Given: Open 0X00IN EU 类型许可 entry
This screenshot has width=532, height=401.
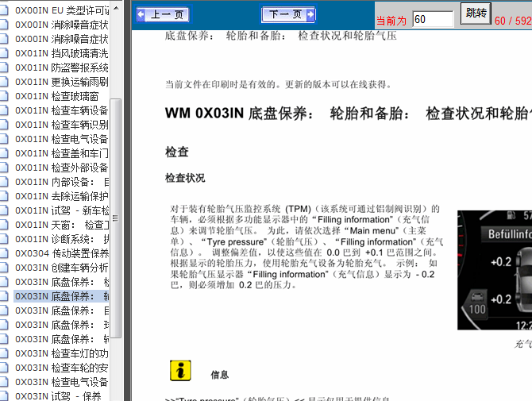Looking at the screenshot, I should point(62,10).
